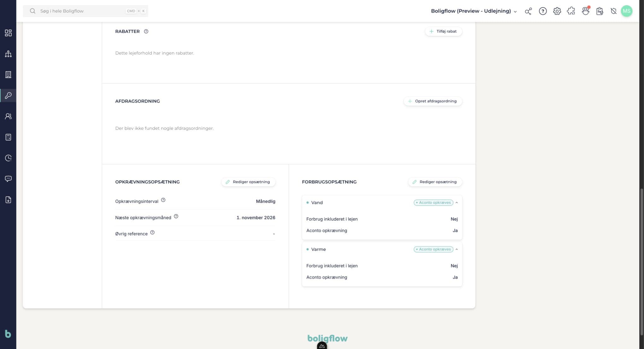Click the Aconto opkræves badge on Varme
The image size is (644, 349).
434,249
